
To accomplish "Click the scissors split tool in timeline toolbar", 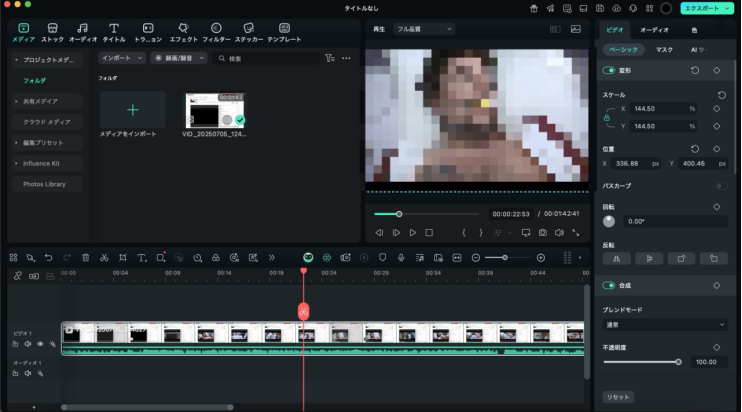I will [x=104, y=257].
